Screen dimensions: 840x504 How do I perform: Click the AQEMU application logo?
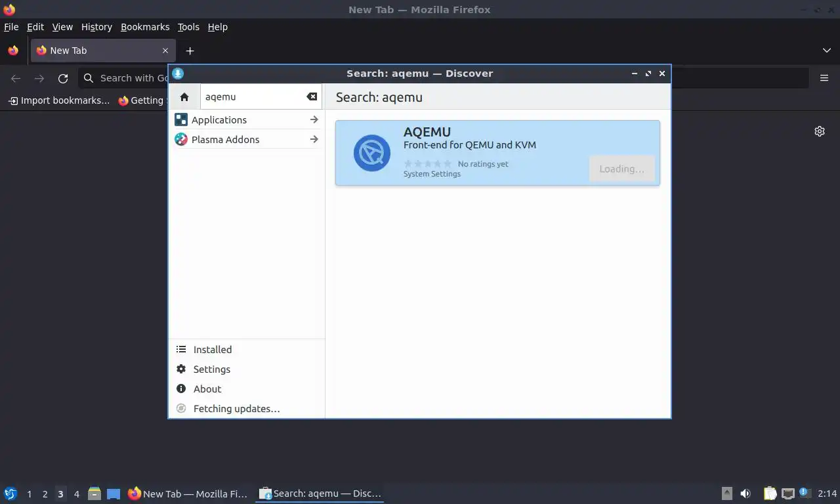[x=372, y=153]
